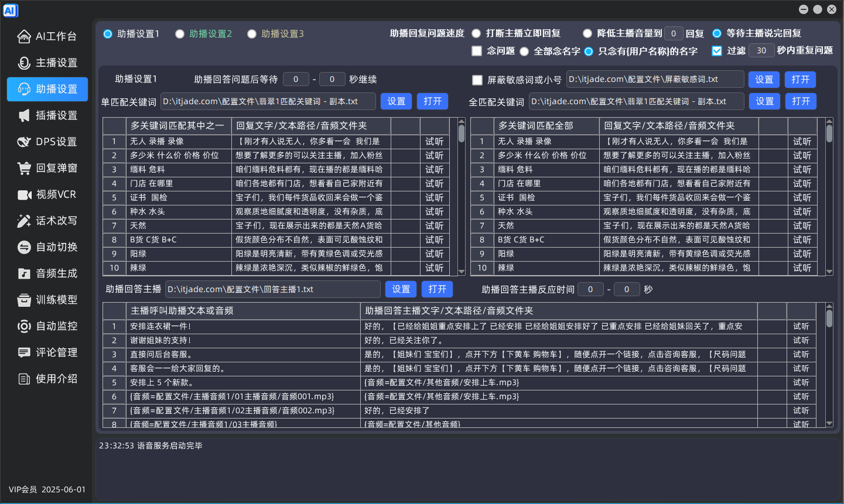Click the AI app logo in title bar
This screenshot has height=504, width=844.
[11, 11]
